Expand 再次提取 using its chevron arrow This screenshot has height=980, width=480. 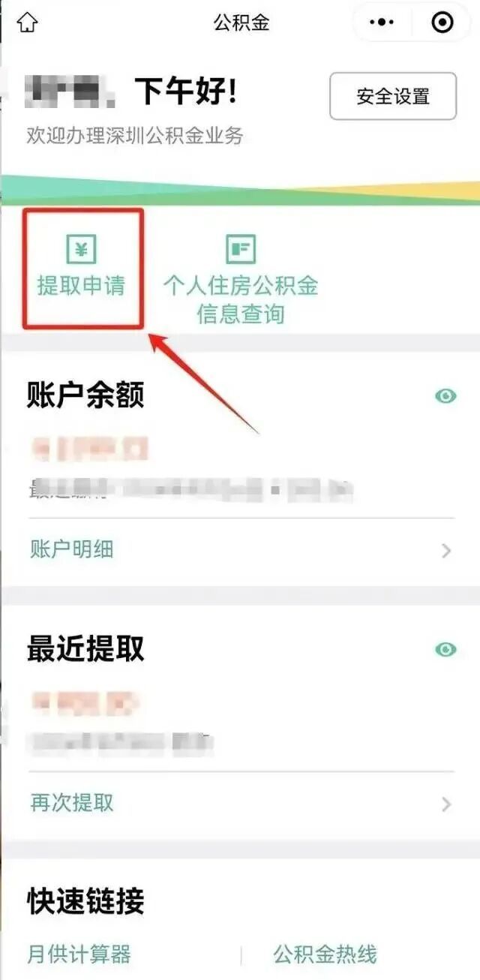[x=446, y=804]
